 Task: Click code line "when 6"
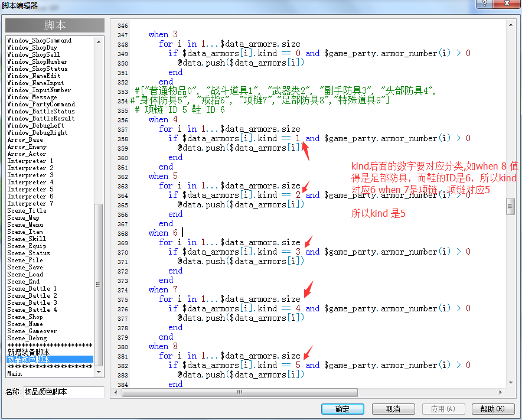click(163, 233)
